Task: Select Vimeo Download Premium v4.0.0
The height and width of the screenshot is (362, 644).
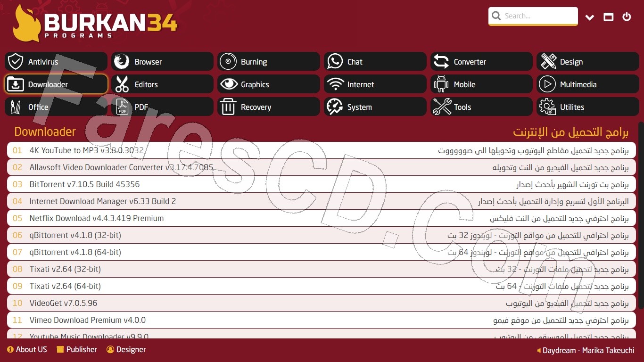Action: point(322,320)
